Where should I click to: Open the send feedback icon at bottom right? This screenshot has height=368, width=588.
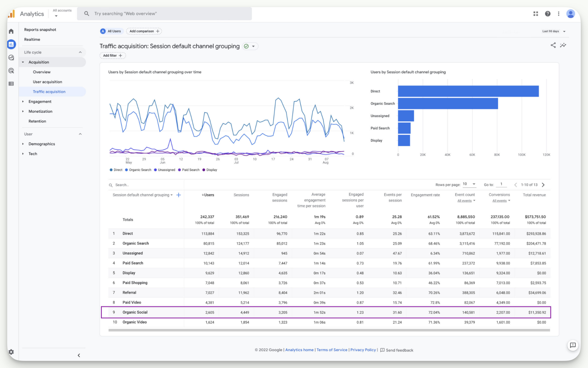click(573, 346)
